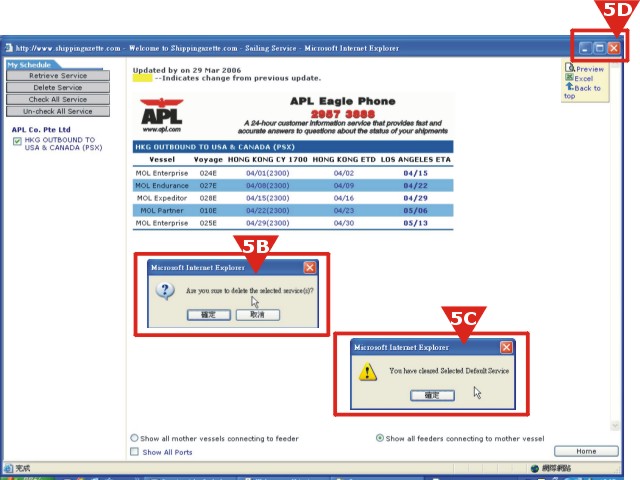Image resolution: width=640 pixels, height=480 pixels.
Task: Click voyage number 025E
Action: point(208,223)
